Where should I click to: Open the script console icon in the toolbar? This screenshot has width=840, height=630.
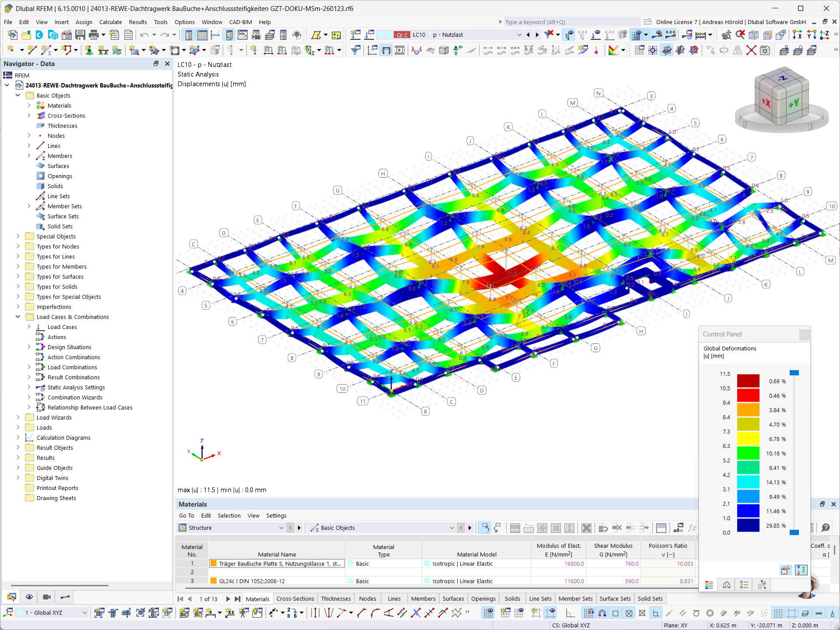[242, 35]
